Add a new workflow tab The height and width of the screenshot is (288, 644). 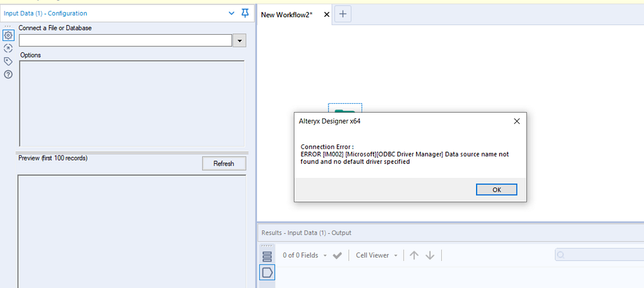343,14
